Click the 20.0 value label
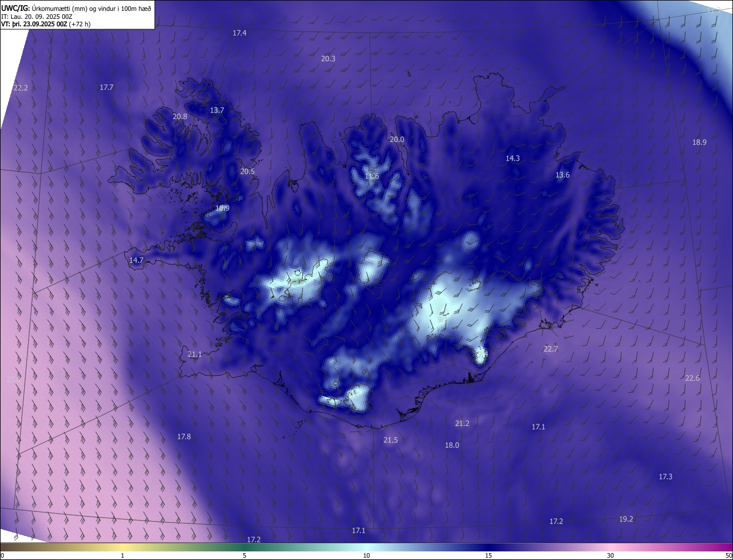 397,140
